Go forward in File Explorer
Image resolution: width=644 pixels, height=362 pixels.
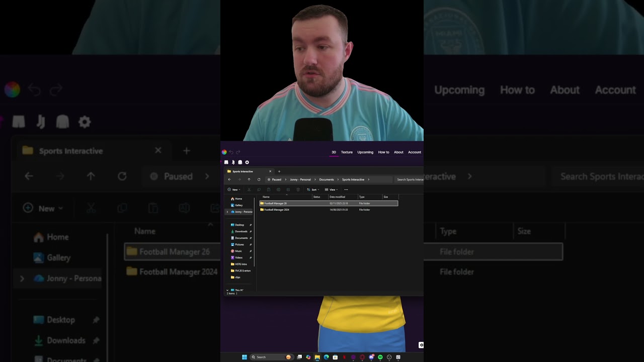point(239,179)
